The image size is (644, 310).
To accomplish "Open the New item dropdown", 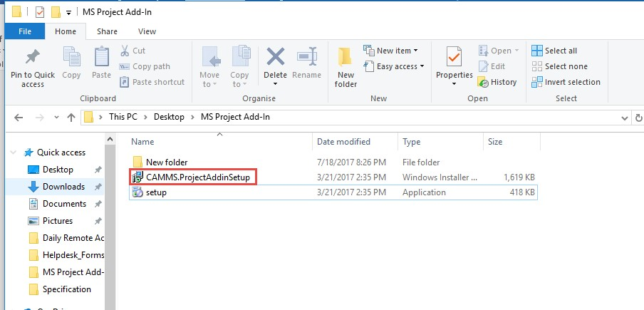I will [390, 51].
